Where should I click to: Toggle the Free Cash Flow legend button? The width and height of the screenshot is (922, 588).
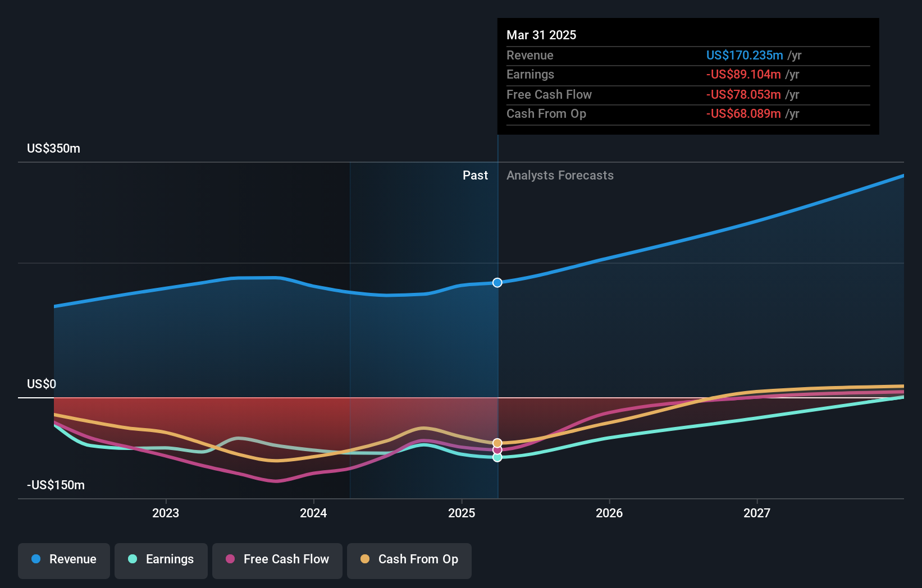click(277, 561)
